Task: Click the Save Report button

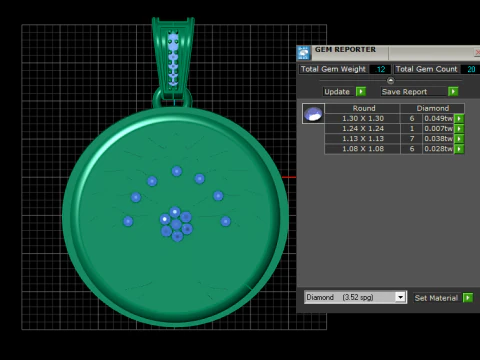Action: pyautogui.click(x=413, y=92)
